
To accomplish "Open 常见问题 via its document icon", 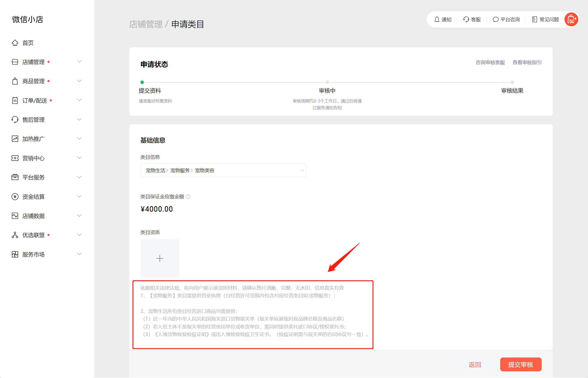I will tap(535, 19).
